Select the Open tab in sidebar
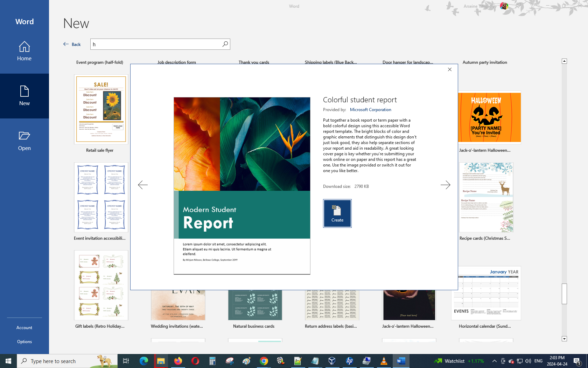Viewport: 588px width, 368px height. pyautogui.click(x=24, y=141)
